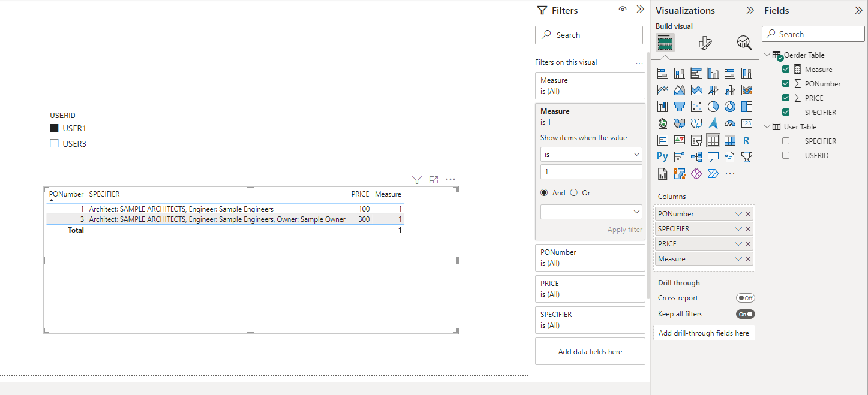Image resolution: width=868 pixels, height=395 pixels.
Task: Select the waterfall chart visual
Action: click(663, 107)
